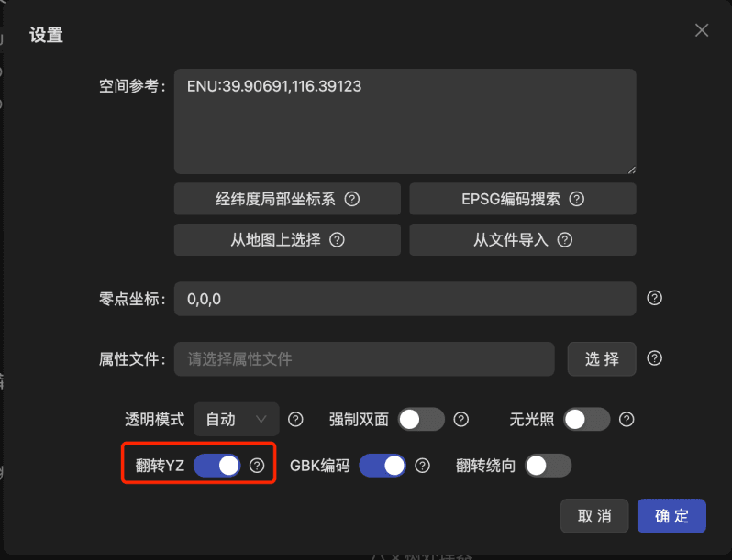Click the 选择 attribute file button
732x560 pixels.
pos(602,358)
